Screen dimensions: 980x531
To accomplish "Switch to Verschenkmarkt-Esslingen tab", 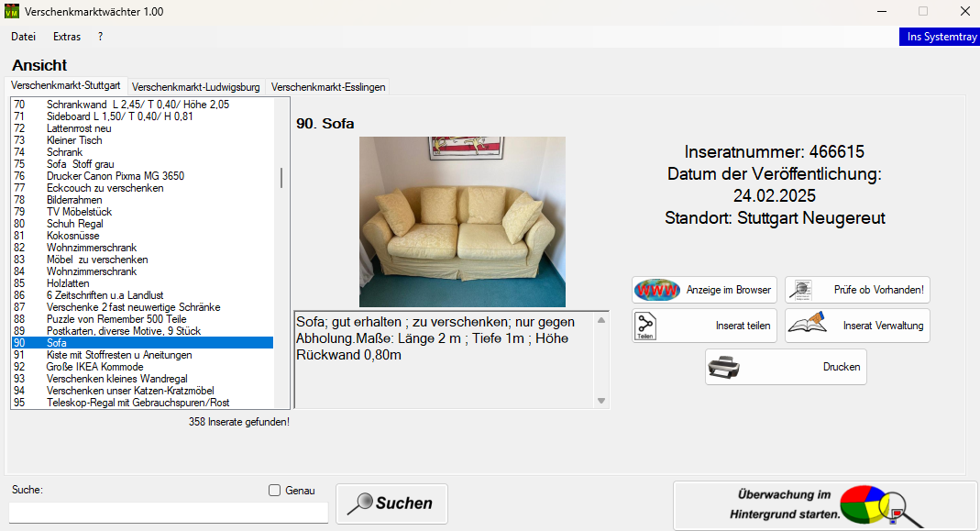I will click(328, 87).
